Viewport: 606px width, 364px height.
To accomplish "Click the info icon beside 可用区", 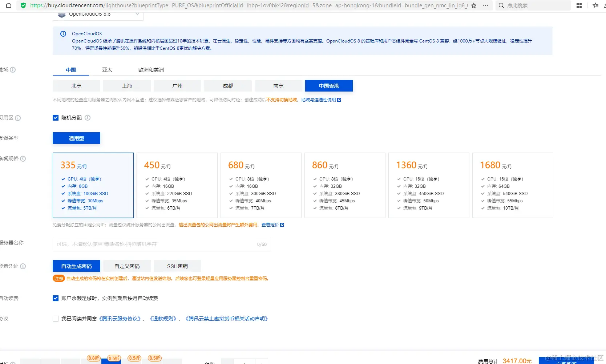I will click(x=18, y=118).
